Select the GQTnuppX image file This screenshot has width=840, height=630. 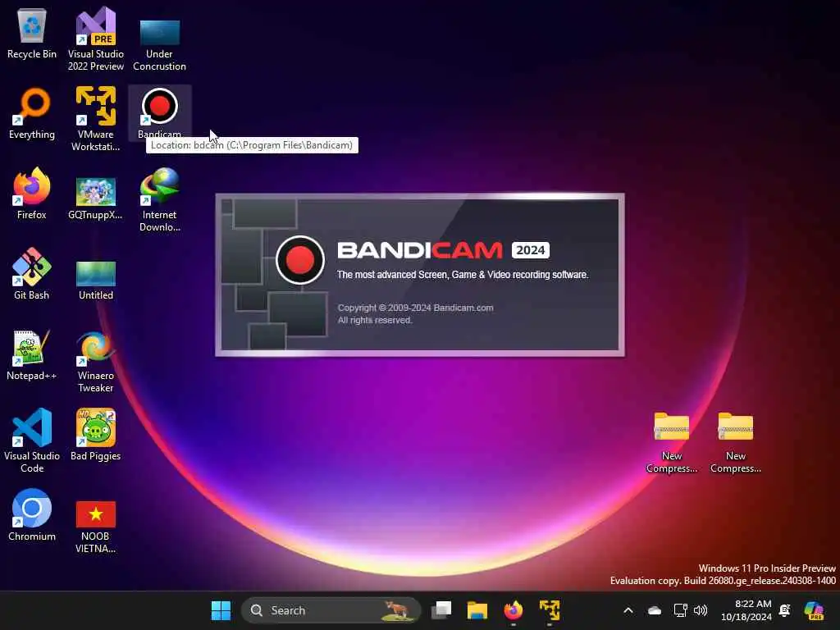click(x=95, y=199)
